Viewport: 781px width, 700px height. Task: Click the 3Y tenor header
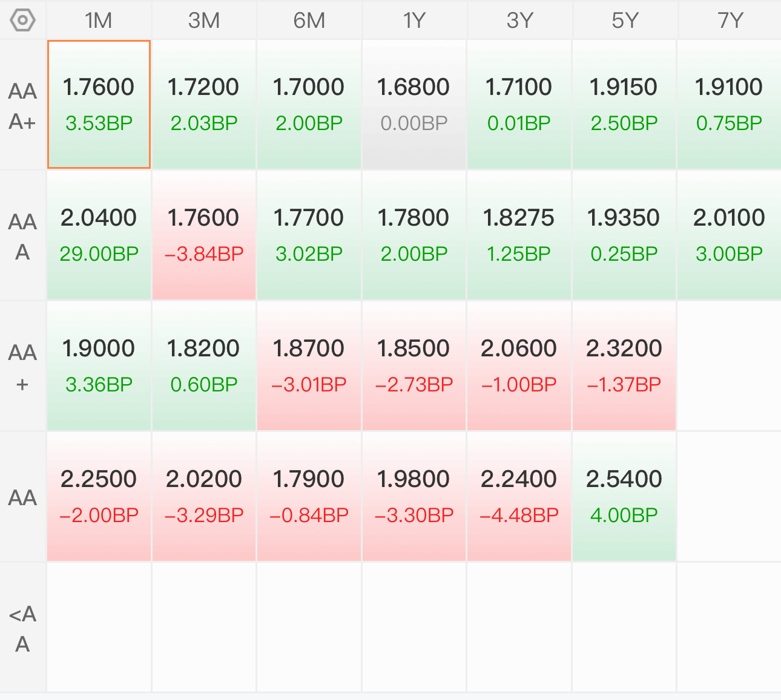[519, 20]
